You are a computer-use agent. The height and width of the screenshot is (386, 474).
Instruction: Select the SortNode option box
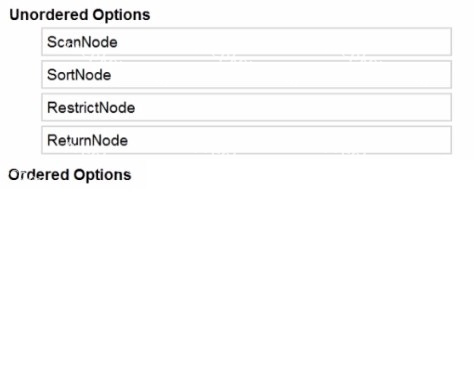[247, 74]
